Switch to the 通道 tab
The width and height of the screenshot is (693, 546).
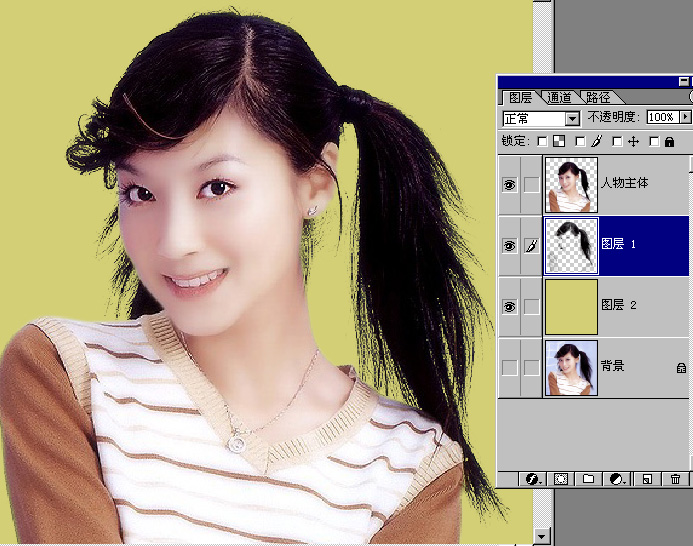(x=559, y=97)
